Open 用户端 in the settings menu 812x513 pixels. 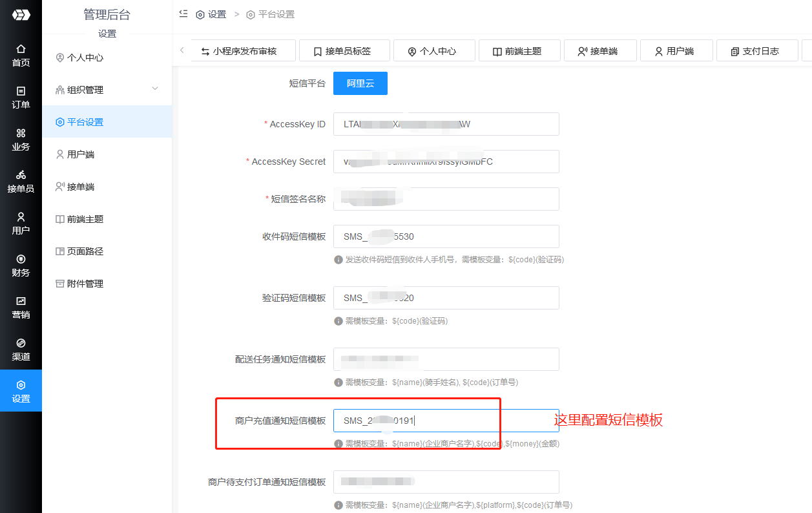[107, 154]
